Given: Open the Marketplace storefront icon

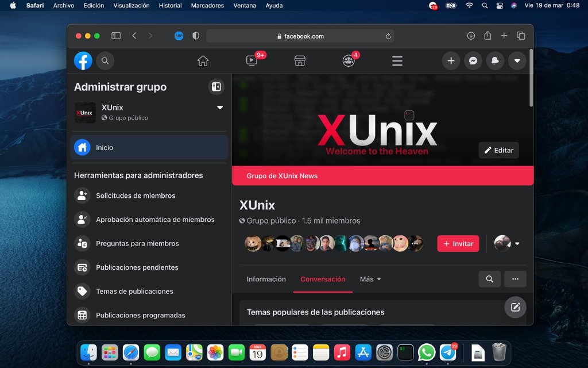Looking at the screenshot, I should (x=299, y=60).
